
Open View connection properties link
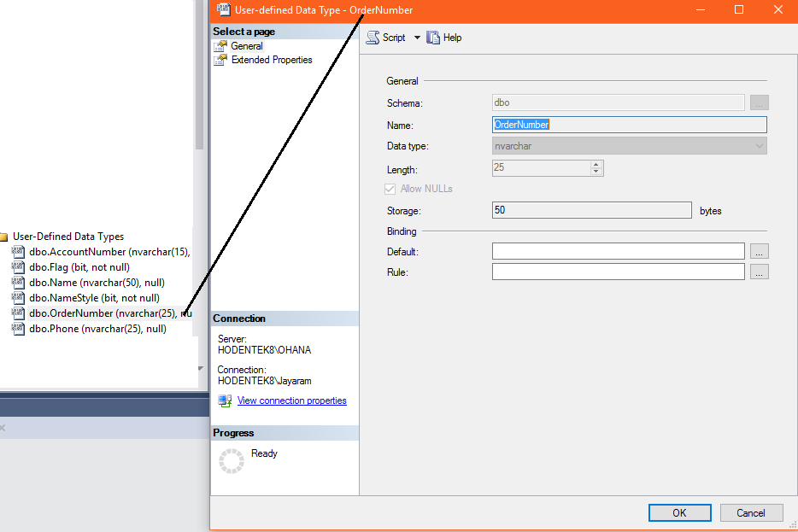pyautogui.click(x=290, y=400)
